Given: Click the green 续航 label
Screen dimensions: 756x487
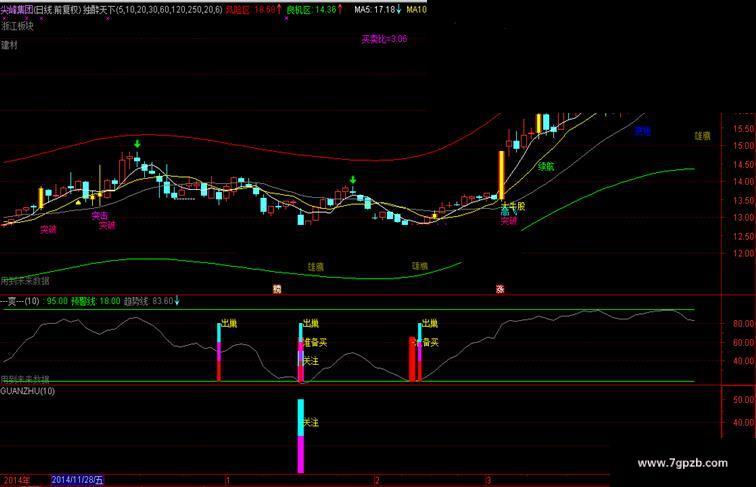Looking at the screenshot, I should click(546, 167).
